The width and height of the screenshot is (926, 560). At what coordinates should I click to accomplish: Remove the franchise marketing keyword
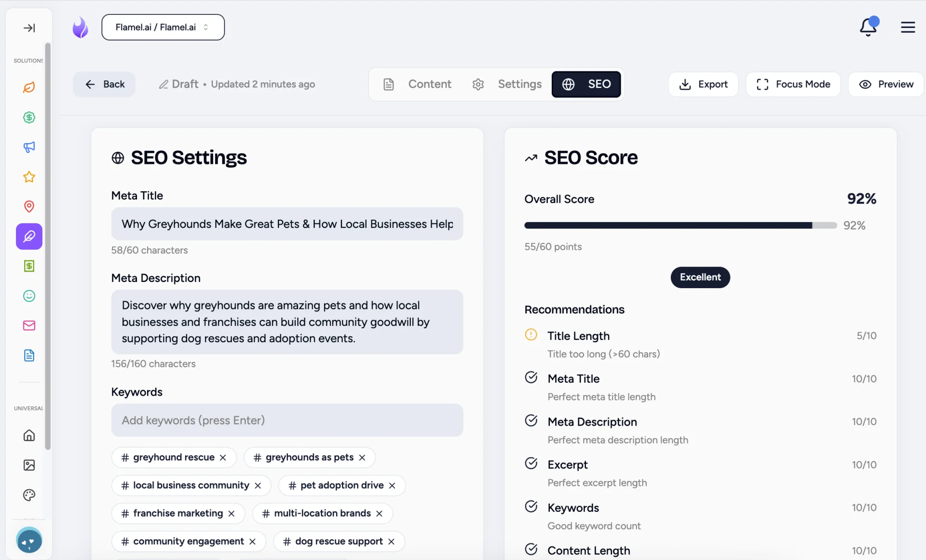click(231, 513)
